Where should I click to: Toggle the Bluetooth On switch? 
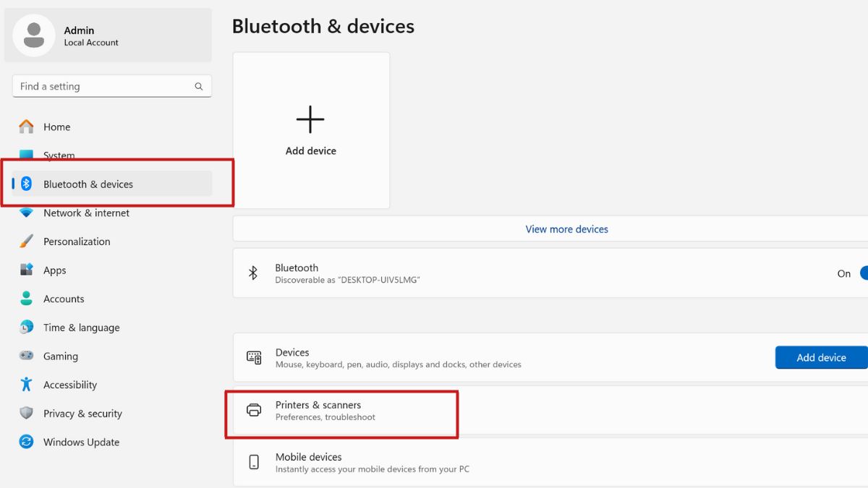[x=864, y=273]
